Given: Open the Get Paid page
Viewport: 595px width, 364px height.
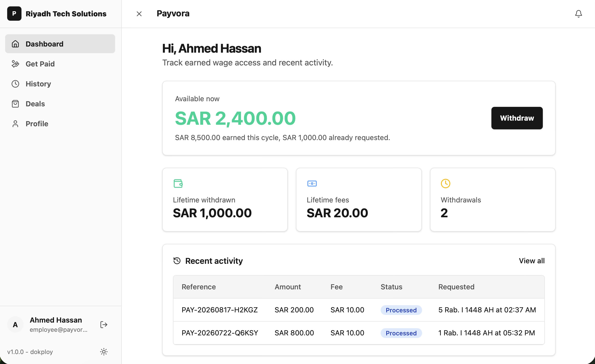Looking at the screenshot, I should 60,64.
